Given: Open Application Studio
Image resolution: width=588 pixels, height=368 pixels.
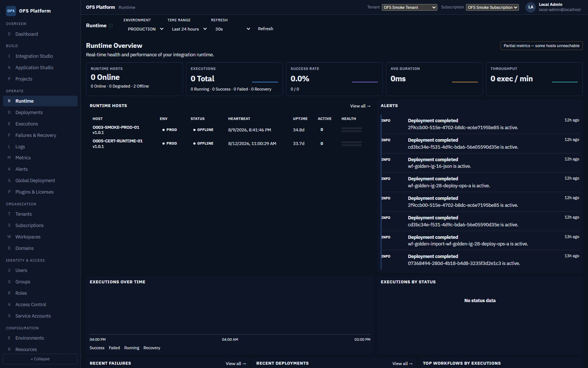Looking at the screenshot, I should coord(40,68).
